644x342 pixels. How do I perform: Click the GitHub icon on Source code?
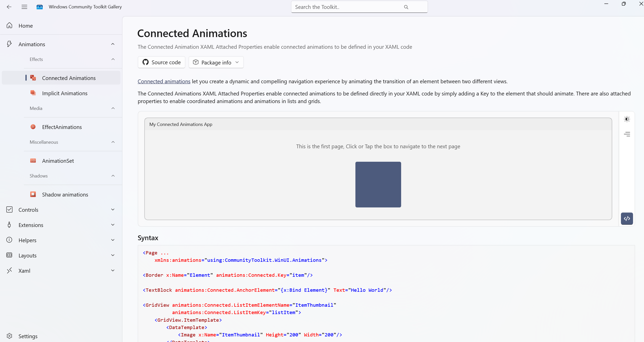[146, 62]
